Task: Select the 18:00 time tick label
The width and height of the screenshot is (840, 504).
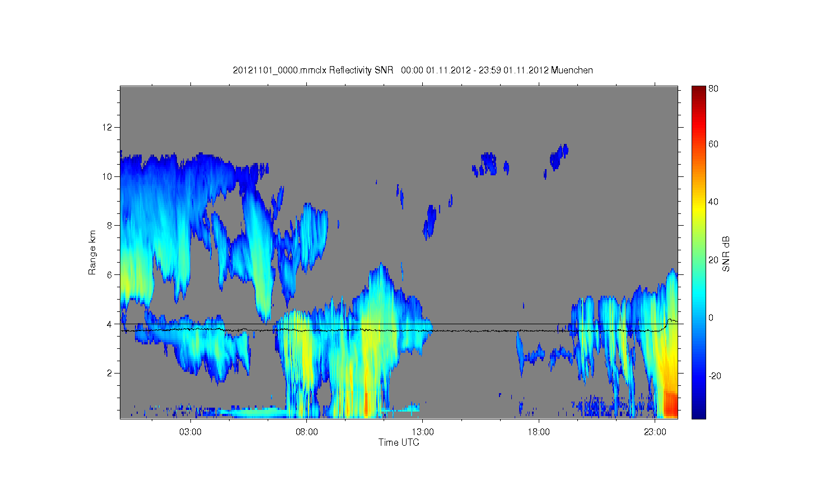Action: tap(539, 432)
